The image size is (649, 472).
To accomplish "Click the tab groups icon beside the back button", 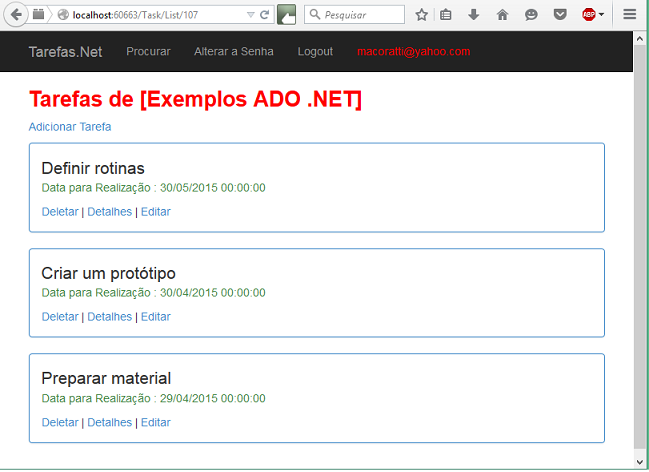I will [x=38, y=14].
